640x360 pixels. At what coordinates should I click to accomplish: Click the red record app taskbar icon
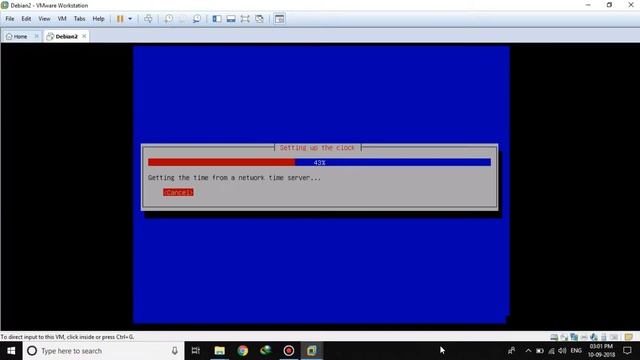coord(289,351)
